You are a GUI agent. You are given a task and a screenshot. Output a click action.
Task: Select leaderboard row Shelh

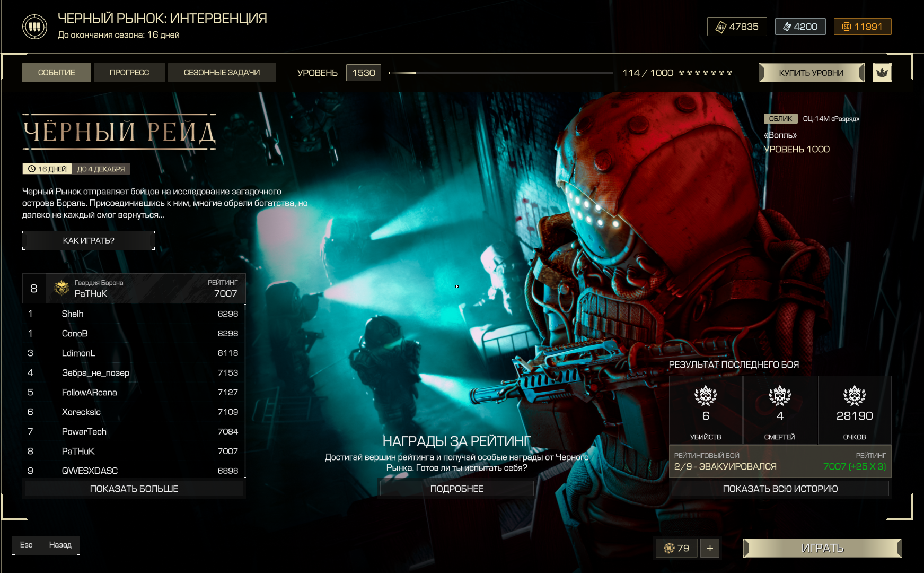pyautogui.click(x=134, y=314)
